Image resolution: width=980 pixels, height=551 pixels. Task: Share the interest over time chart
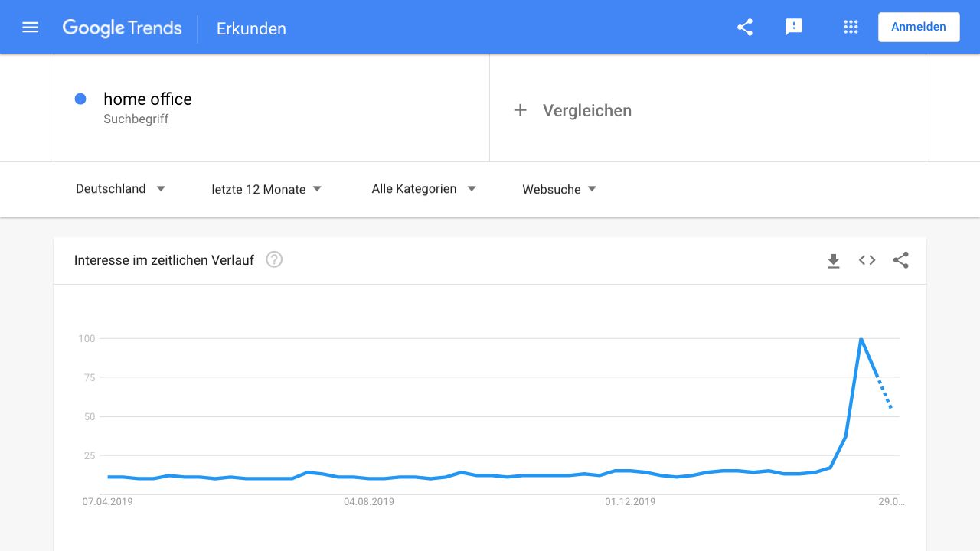901,260
